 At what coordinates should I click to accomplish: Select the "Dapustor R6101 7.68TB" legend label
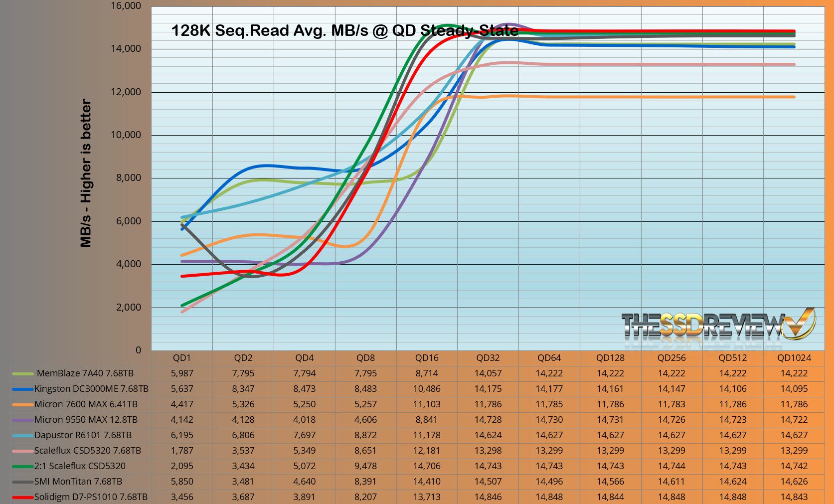click(x=83, y=435)
